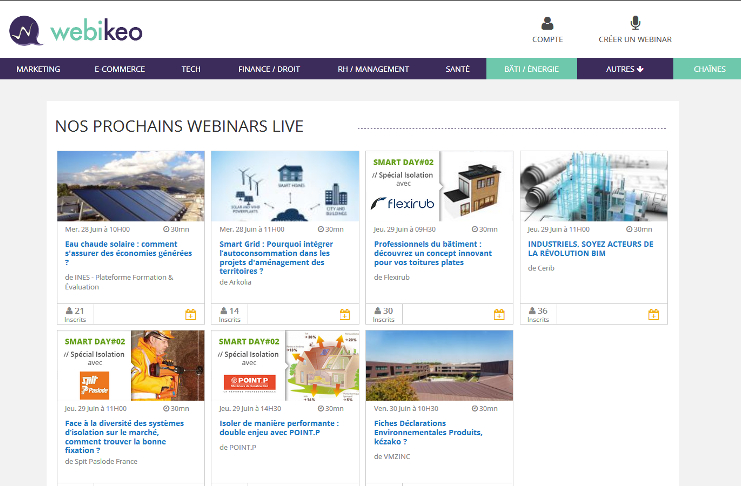741x486 pixels.
Task: Click the Créer un webinar microphone icon
Action: click(x=635, y=23)
